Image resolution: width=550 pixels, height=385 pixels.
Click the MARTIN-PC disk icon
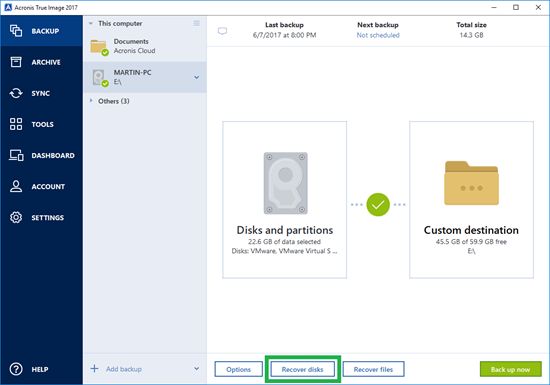[x=99, y=78]
